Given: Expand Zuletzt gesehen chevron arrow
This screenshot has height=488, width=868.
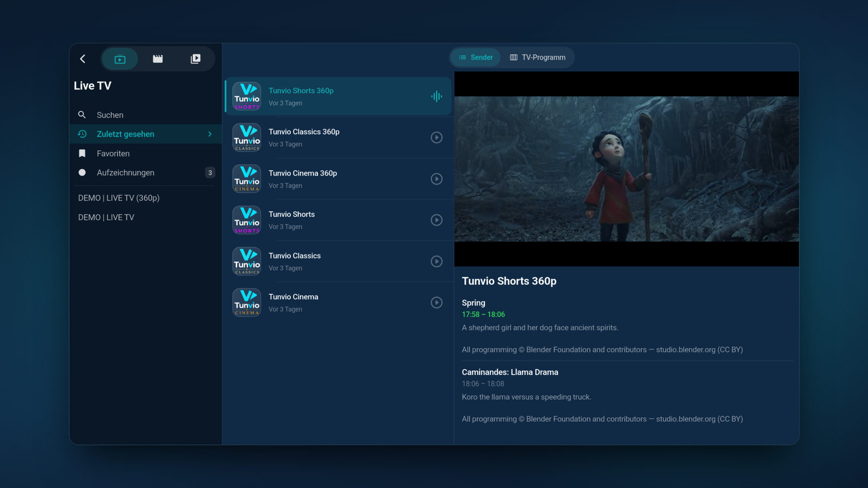Looking at the screenshot, I should tap(210, 134).
